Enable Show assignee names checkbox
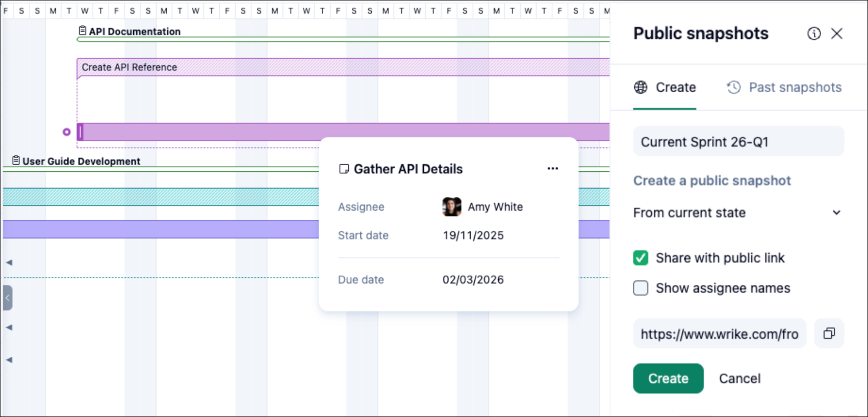 641,288
